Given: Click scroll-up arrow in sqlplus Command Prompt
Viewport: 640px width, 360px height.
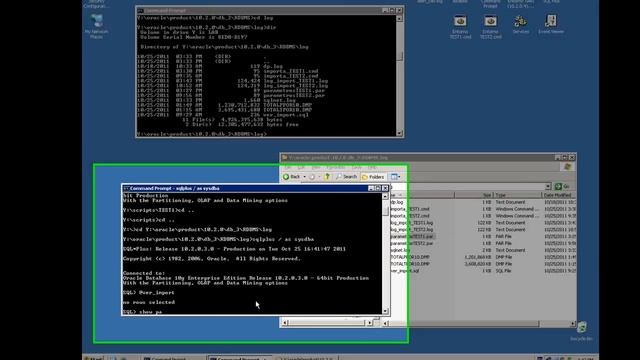Looking at the screenshot, I should 385,196.
